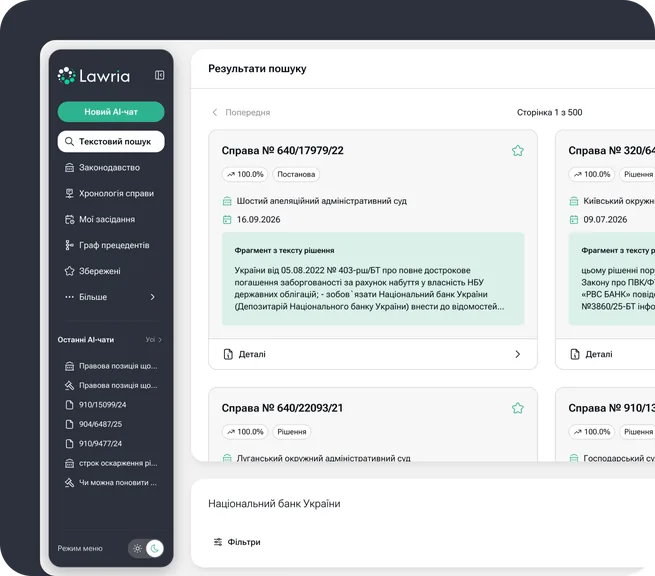
Task: Open gavel-icon chat 'Правова позиція що...'
Action: click(111, 385)
